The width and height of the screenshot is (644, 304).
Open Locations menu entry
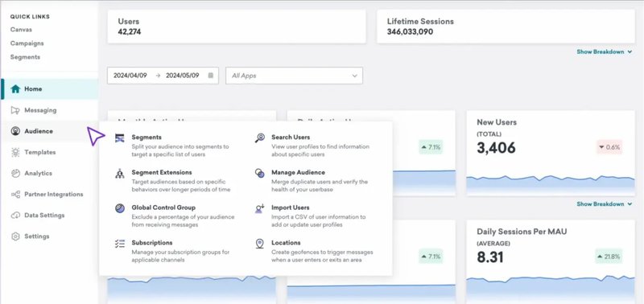pyautogui.click(x=286, y=243)
